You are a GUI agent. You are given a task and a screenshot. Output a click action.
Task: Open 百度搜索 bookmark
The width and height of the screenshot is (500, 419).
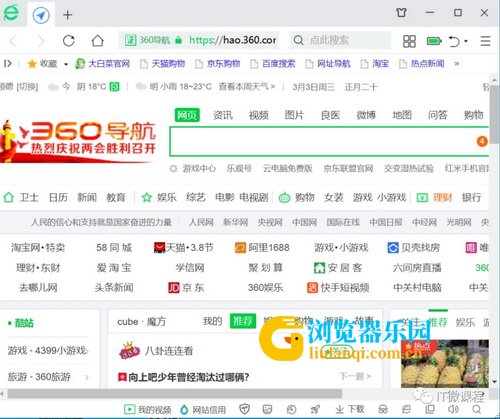tap(273, 64)
